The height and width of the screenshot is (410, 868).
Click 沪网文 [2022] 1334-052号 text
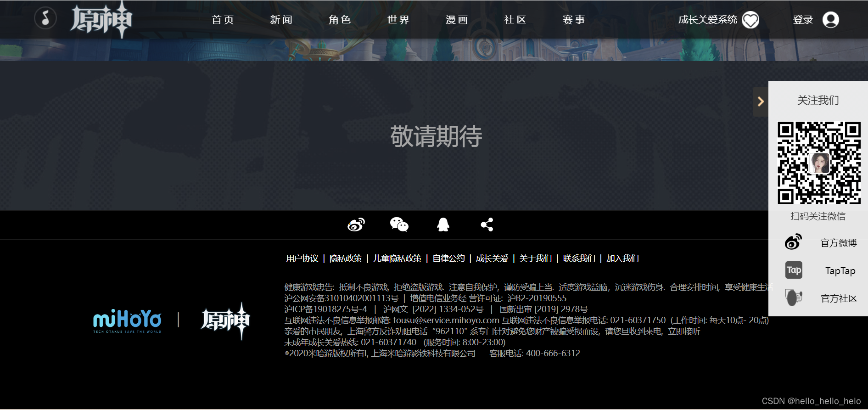(433, 309)
